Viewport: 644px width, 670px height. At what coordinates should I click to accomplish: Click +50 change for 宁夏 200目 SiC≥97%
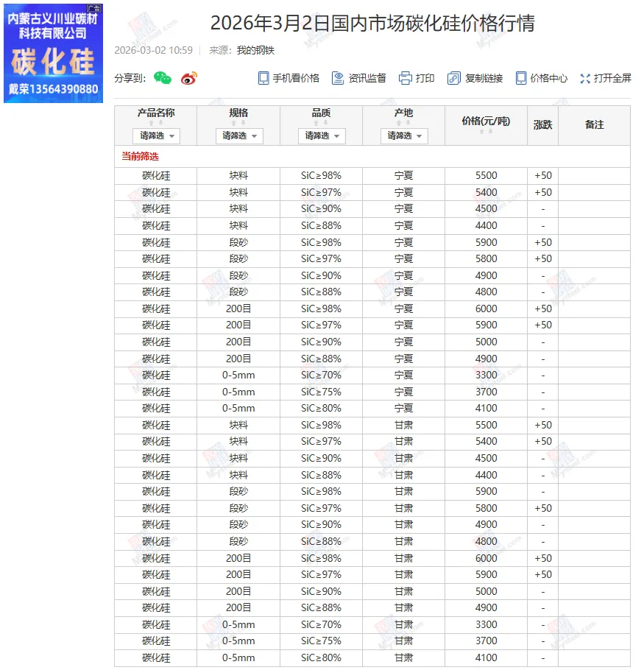pyautogui.click(x=542, y=325)
